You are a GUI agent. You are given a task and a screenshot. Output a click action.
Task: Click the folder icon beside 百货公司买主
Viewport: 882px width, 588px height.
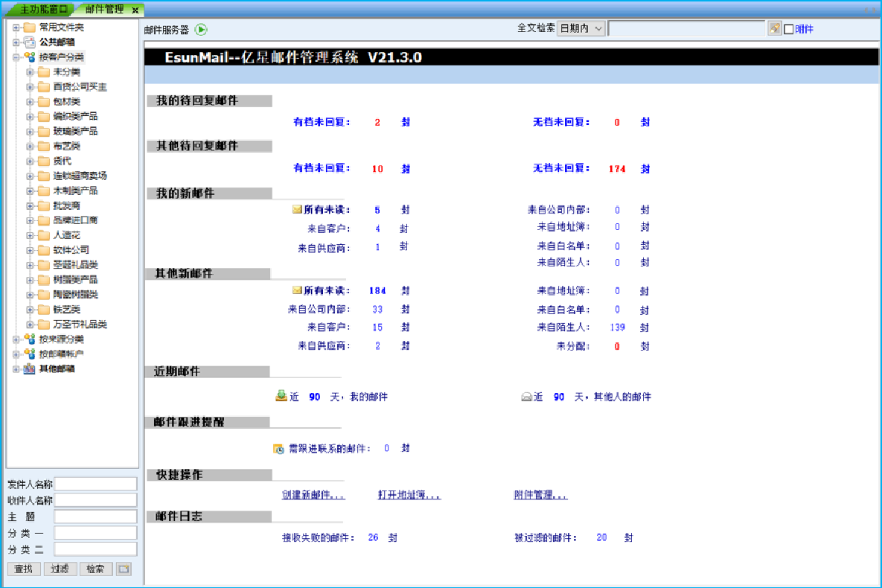(43, 86)
